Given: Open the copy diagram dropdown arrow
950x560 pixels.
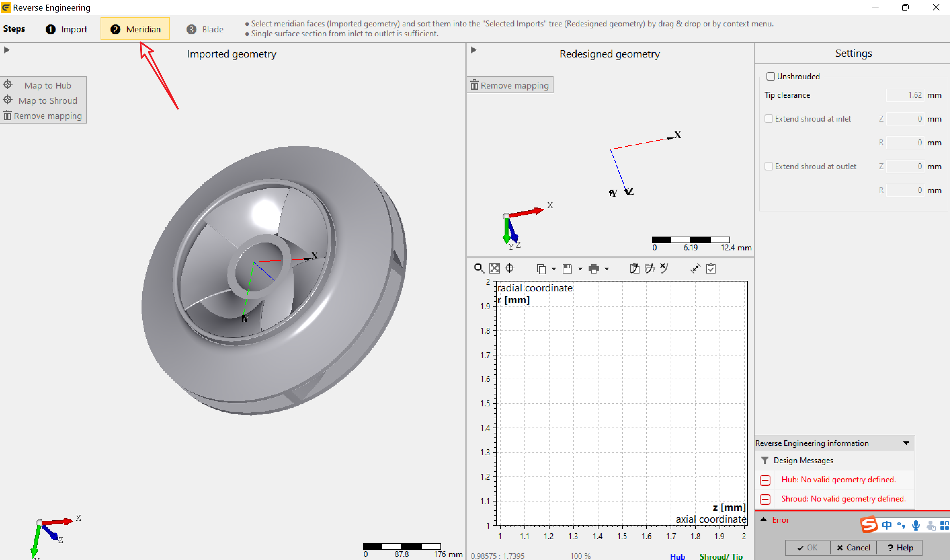Looking at the screenshot, I should 554,269.
